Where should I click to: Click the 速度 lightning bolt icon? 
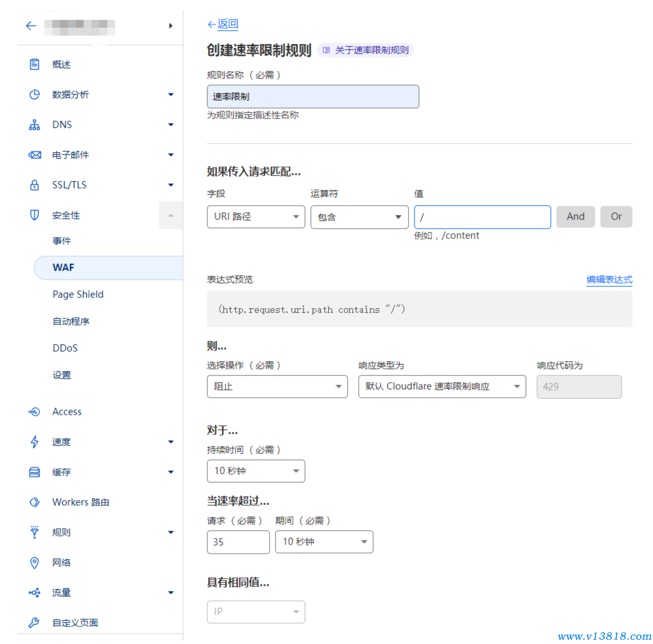point(35,442)
